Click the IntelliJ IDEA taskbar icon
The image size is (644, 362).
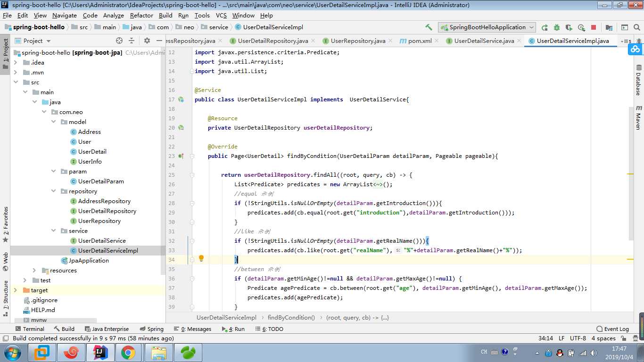pos(100,352)
